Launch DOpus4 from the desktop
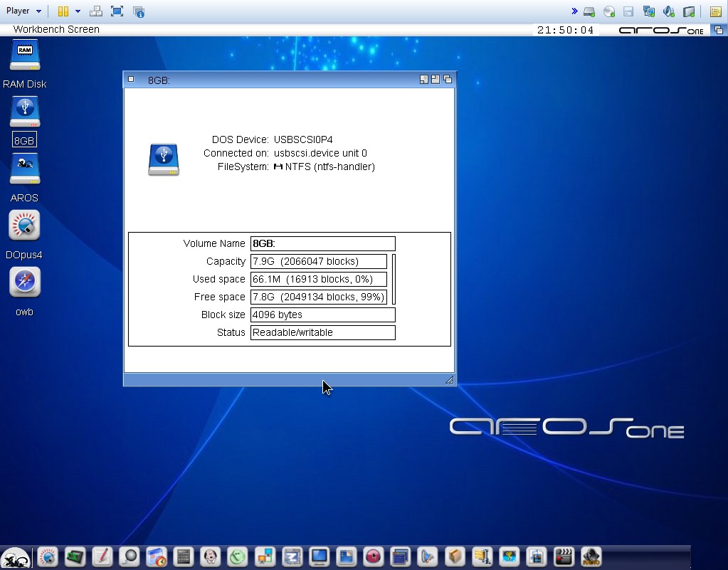The width and height of the screenshot is (728, 570). 25,226
